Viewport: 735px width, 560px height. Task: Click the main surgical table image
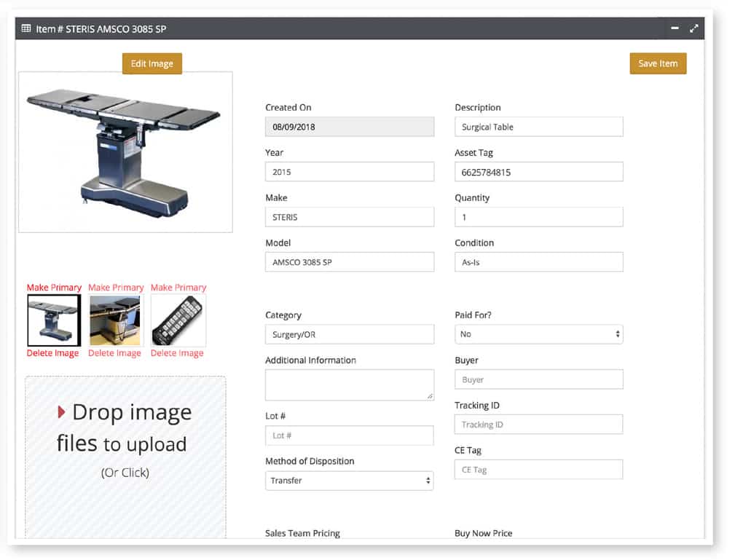[125, 151]
